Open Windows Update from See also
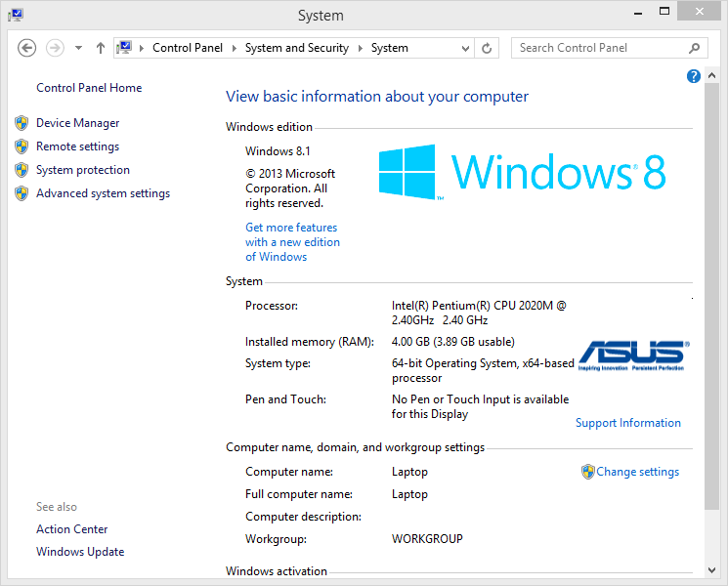Image resolution: width=728 pixels, height=586 pixels. point(80,552)
